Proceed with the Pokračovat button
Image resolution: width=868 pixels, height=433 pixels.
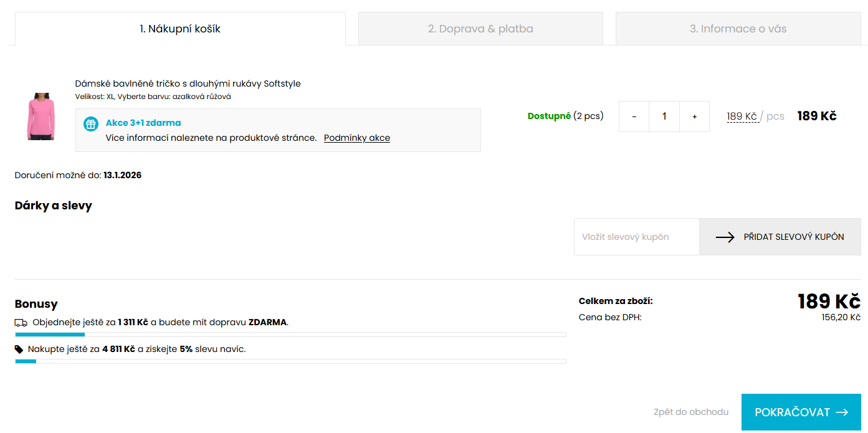[x=801, y=412]
